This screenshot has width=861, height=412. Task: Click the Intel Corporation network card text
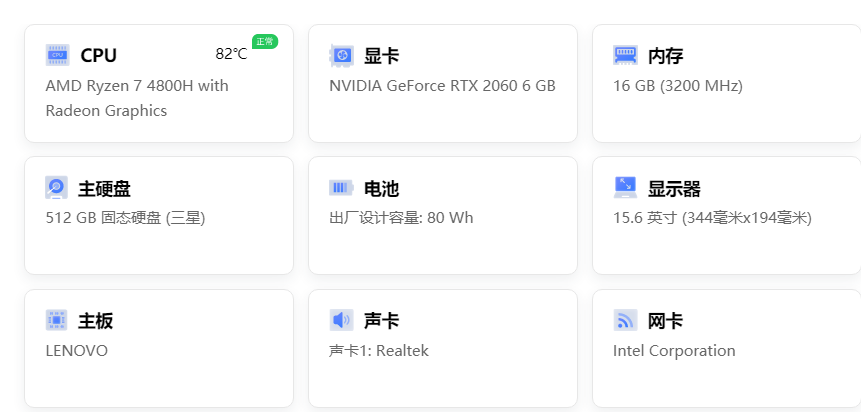(x=674, y=351)
